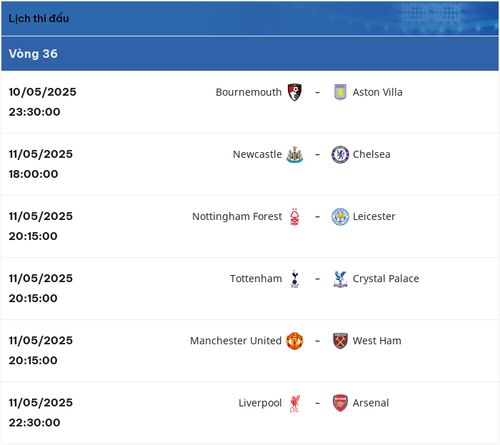Open the Arsenal team name link
500x445 pixels.
[371, 403]
